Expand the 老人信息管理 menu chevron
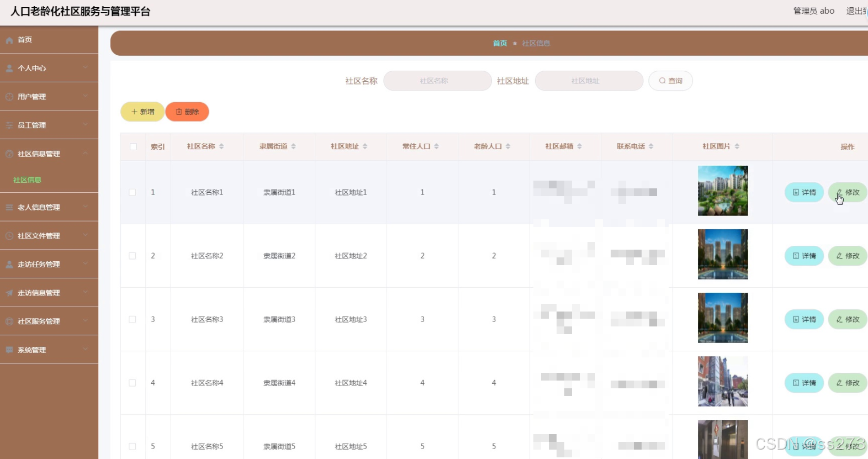This screenshot has width=868, height=459. coord(86,207)
